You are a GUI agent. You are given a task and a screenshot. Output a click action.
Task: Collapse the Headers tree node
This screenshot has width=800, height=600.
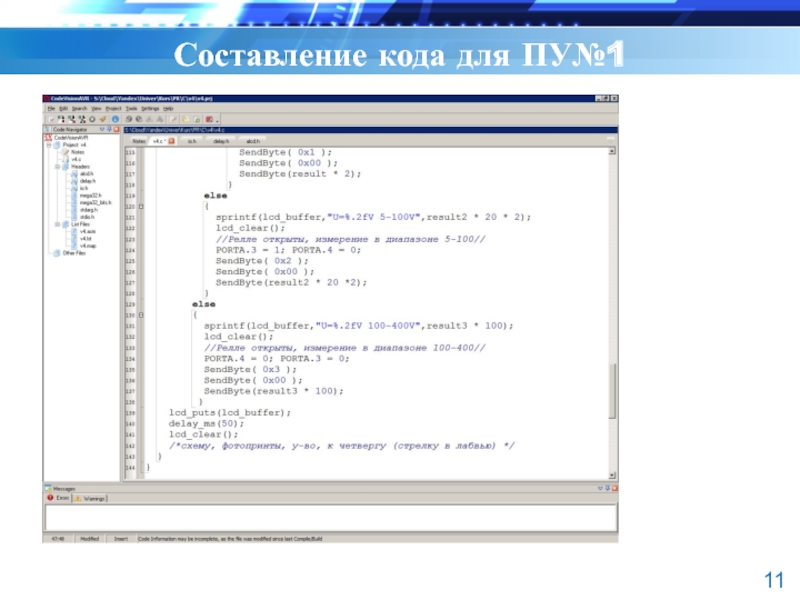(x=58, y=167)
